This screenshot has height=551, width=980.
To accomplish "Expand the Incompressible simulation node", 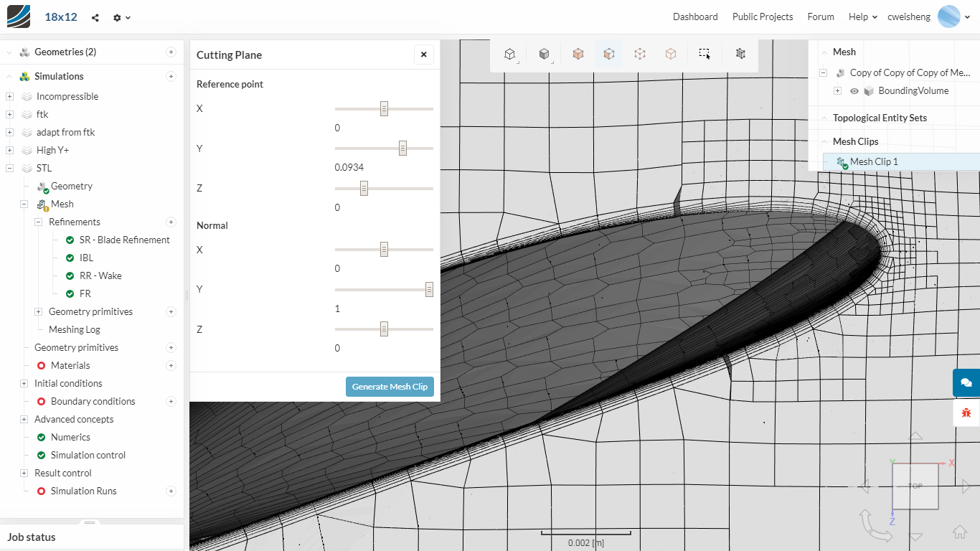I will [9, 97].
